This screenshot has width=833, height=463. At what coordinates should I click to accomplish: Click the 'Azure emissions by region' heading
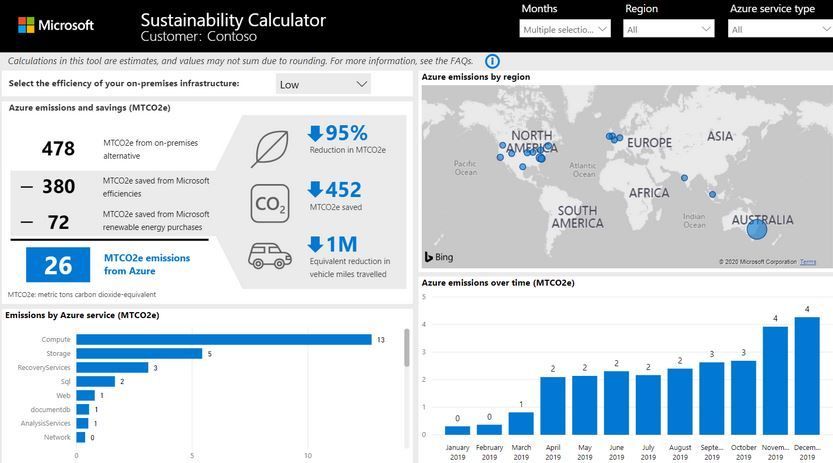point(475,77)
